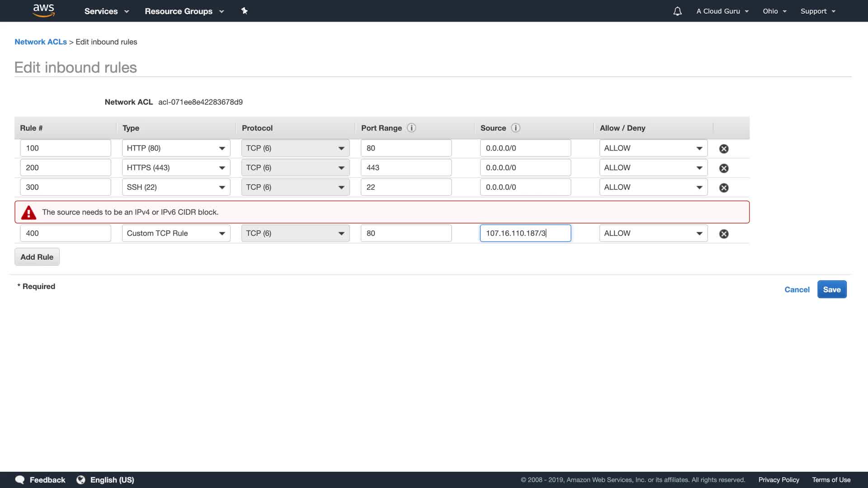This screenshot has width=868, height=488.
Task: Go back via Network ACLs breadcrumb link
Action: (41, 42)
